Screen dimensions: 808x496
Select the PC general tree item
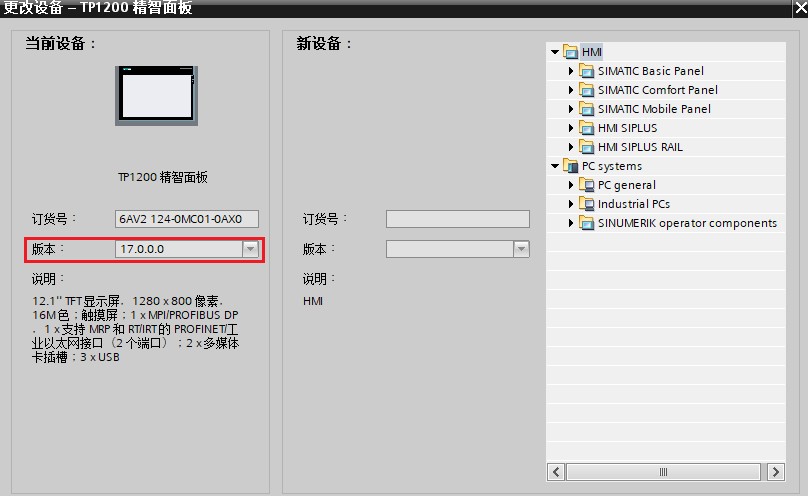(626, 185)
